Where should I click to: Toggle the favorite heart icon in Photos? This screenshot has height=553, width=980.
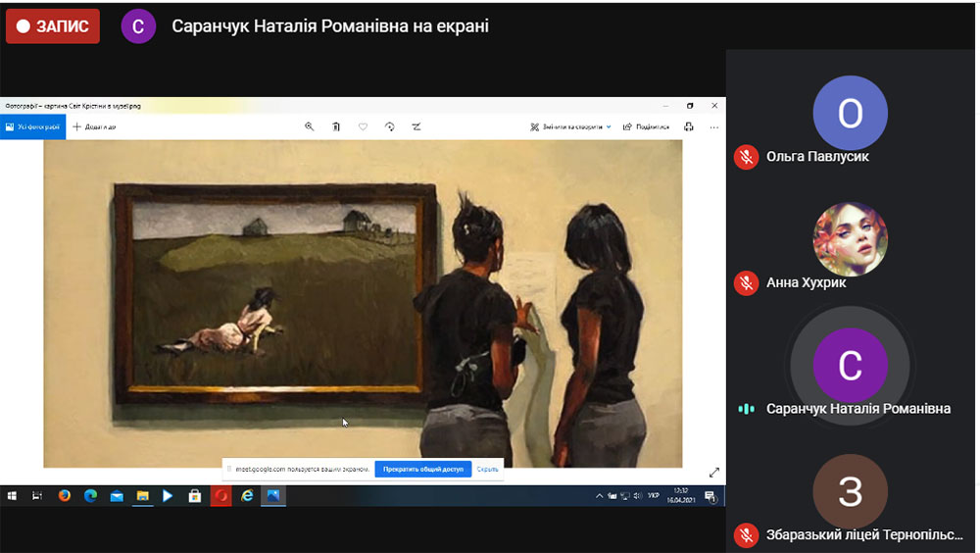[364, 127]
